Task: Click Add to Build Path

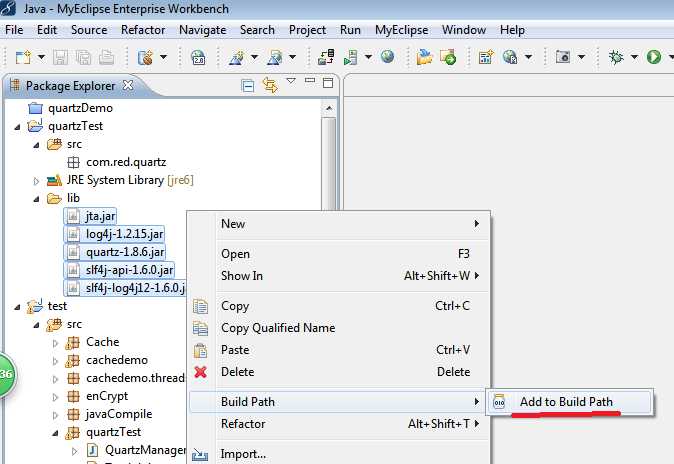Action: pyautogui.click(x=570, y=402)
